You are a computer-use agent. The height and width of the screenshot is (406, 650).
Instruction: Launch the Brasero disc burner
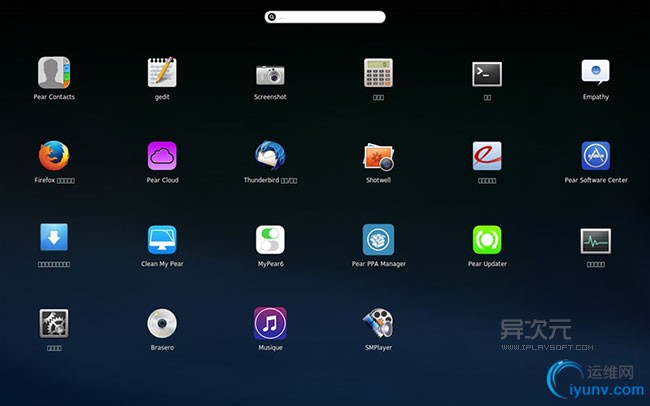click(162, 323)
